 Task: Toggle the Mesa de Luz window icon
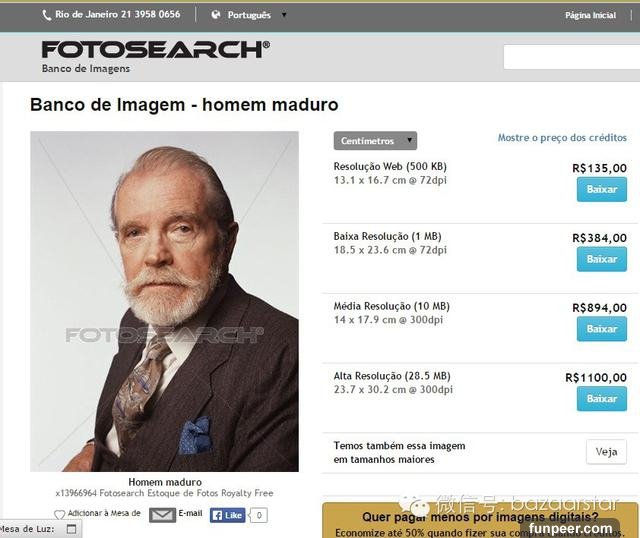[71, 529]
